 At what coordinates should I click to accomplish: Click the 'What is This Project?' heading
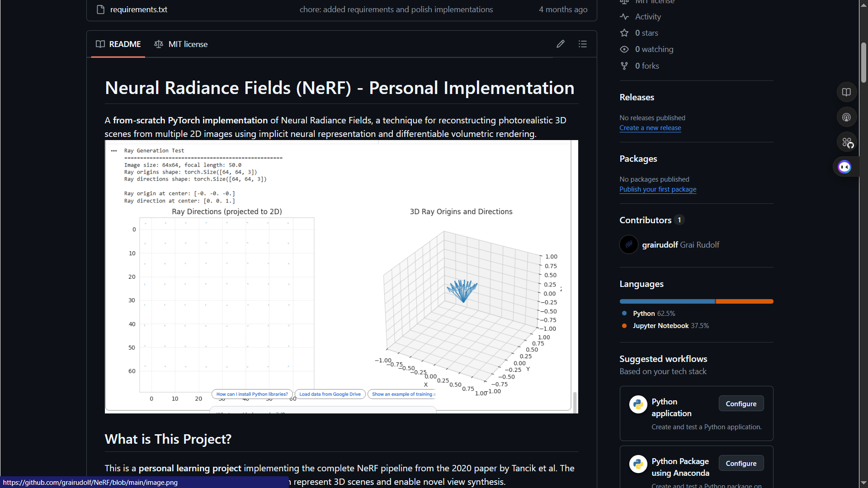tap(168, 439)
